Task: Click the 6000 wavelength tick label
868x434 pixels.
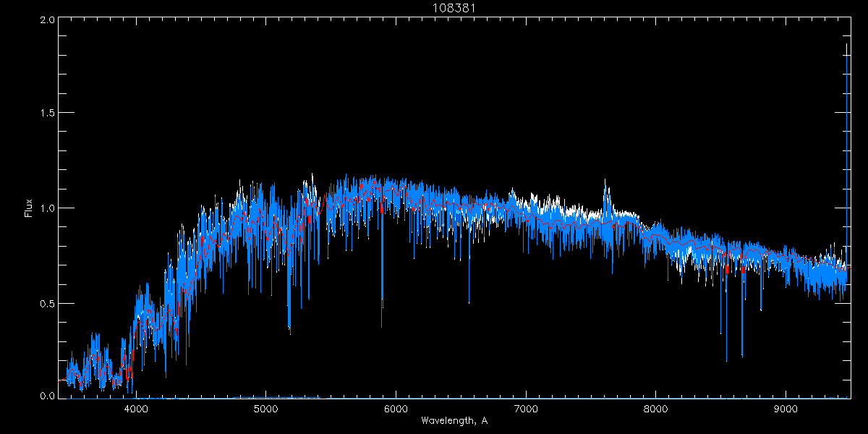Action: pos(396,409)
